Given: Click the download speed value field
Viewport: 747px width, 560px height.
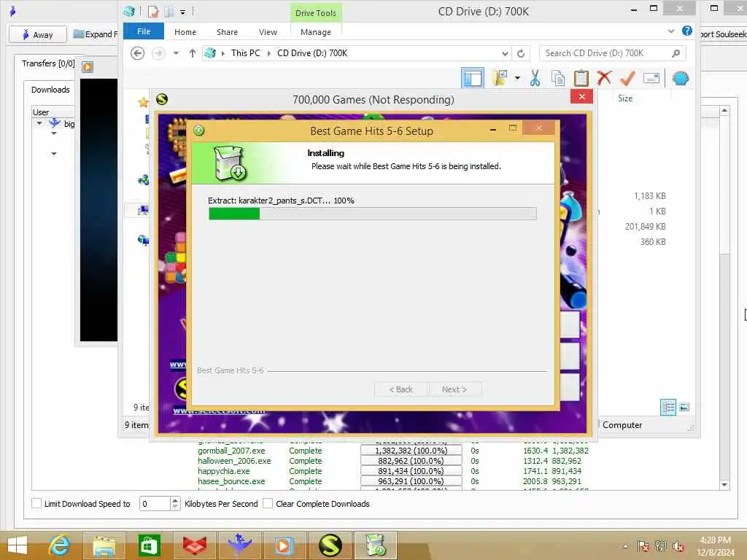Looking at the screenshot, I should [155, 503].
